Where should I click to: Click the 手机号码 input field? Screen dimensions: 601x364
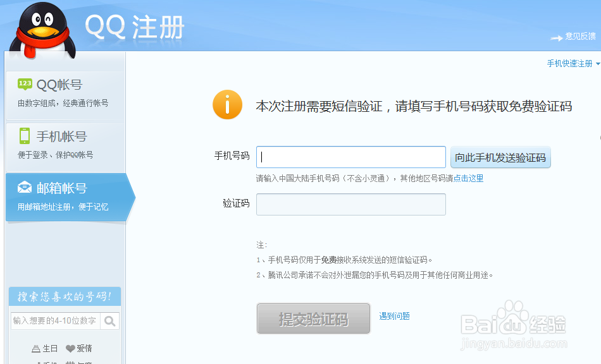pos(350,157)
